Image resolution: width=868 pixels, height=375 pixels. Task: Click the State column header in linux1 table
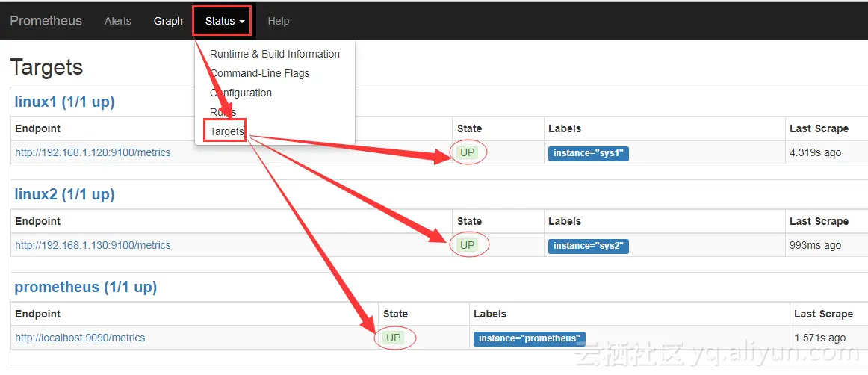[469, 128]
